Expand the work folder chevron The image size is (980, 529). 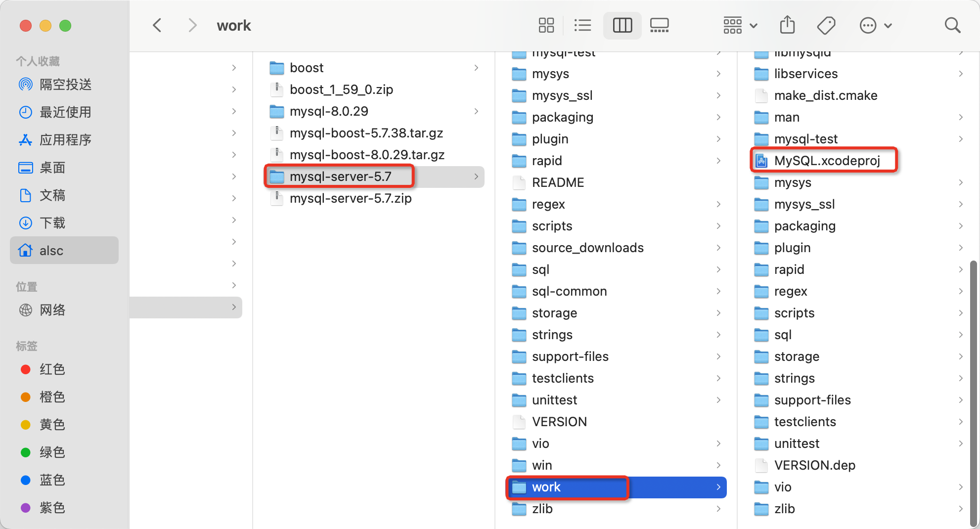pos(718,487)
